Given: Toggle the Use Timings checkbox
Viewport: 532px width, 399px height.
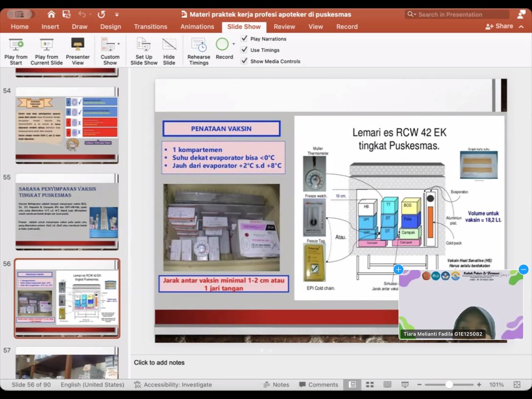Looking at the screenshot, I should [x=244, y=50].
